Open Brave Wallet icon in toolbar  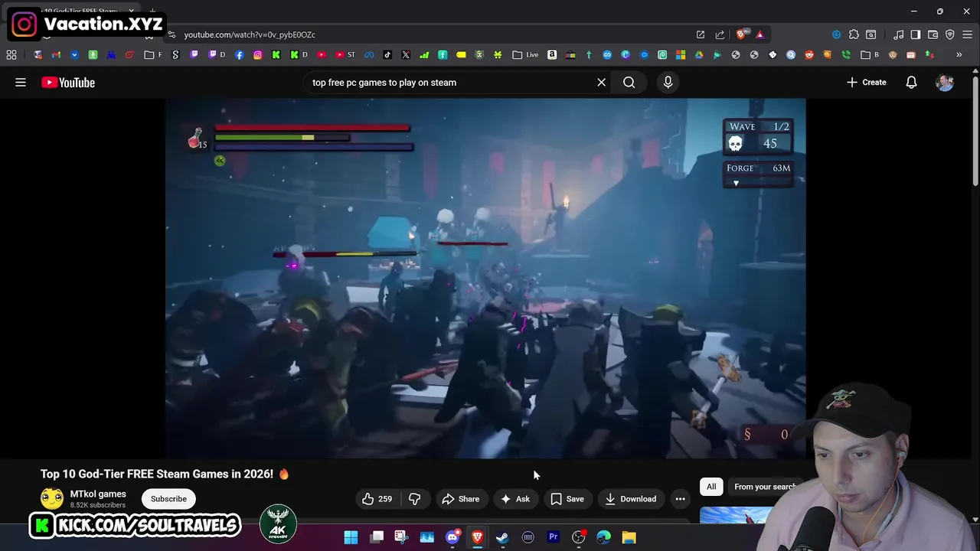tap(933, 34)
